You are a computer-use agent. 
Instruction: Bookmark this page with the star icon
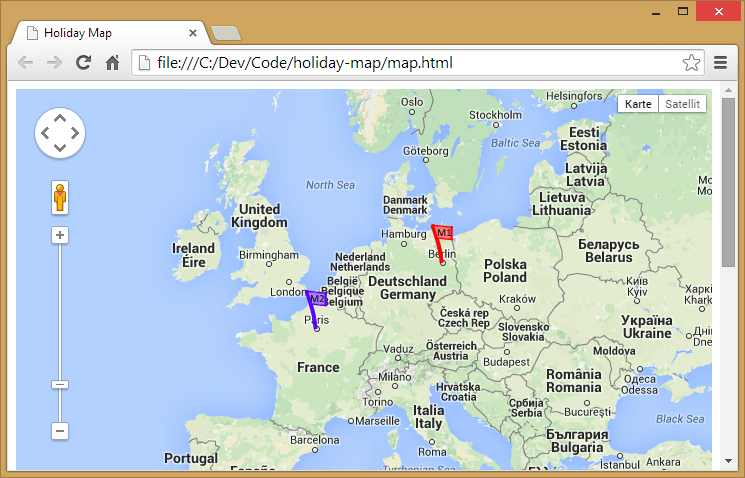point(691,63)
